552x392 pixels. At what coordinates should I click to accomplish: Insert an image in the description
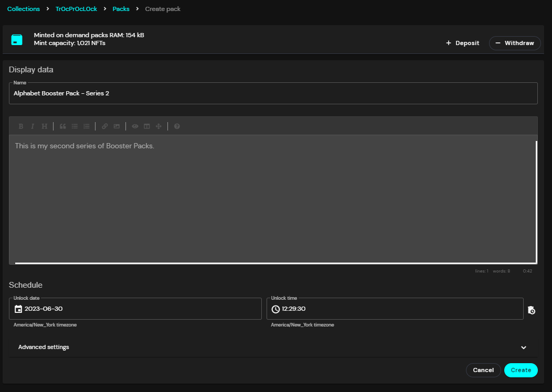point(116,126)
